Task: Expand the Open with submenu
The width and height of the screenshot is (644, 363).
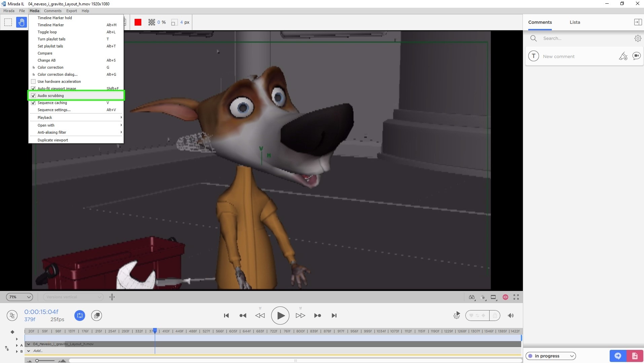Action: pos(76,125)
